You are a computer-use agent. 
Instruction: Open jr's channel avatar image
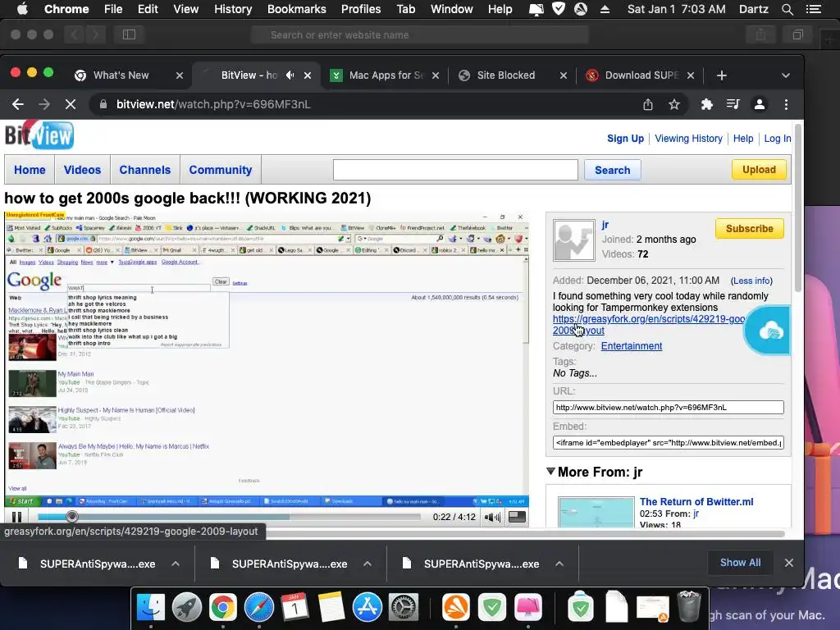[573, 240]
